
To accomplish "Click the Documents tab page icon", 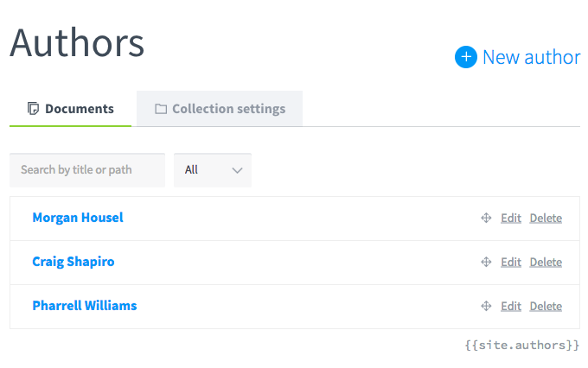I will point(33,109).
